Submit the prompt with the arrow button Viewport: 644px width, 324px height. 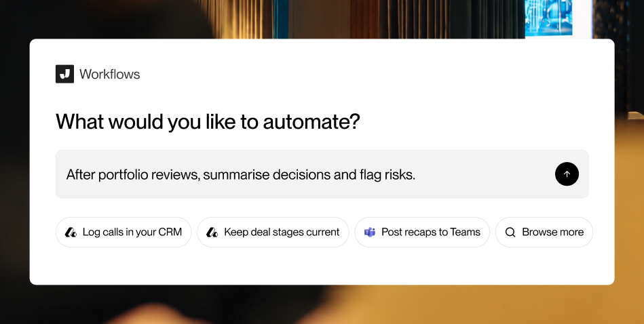[567, 174]
